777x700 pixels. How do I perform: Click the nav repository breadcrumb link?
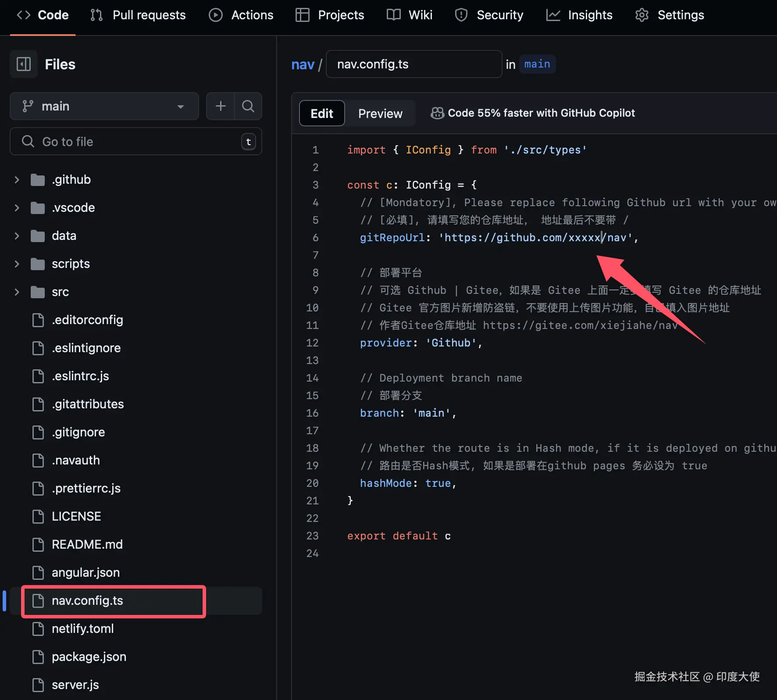303,64
